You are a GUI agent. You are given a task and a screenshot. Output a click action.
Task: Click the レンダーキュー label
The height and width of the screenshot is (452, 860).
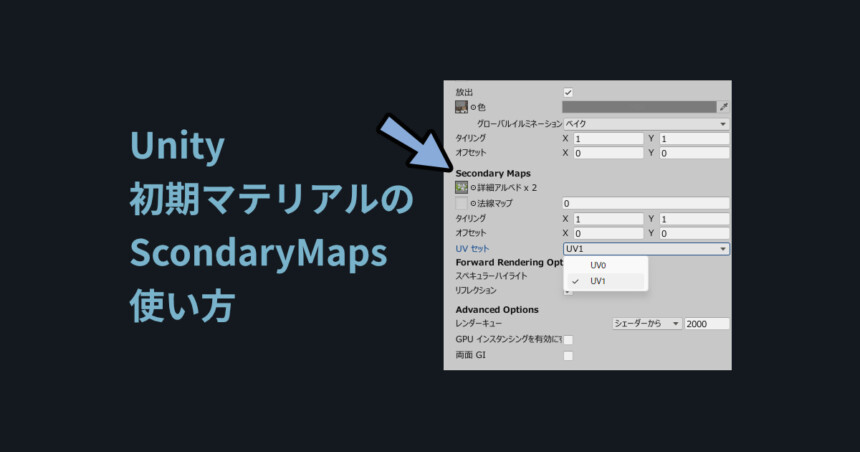tap(478, 324)
